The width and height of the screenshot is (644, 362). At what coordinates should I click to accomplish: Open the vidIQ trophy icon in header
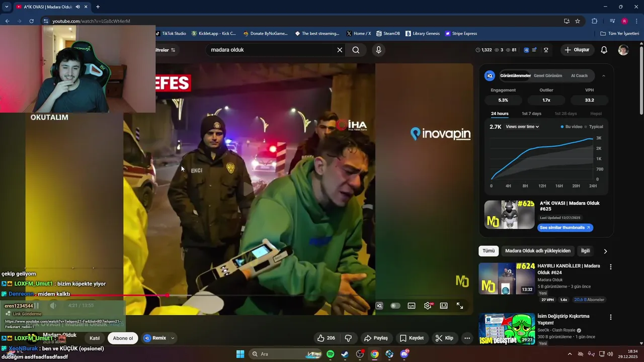[x=546, y=50]
